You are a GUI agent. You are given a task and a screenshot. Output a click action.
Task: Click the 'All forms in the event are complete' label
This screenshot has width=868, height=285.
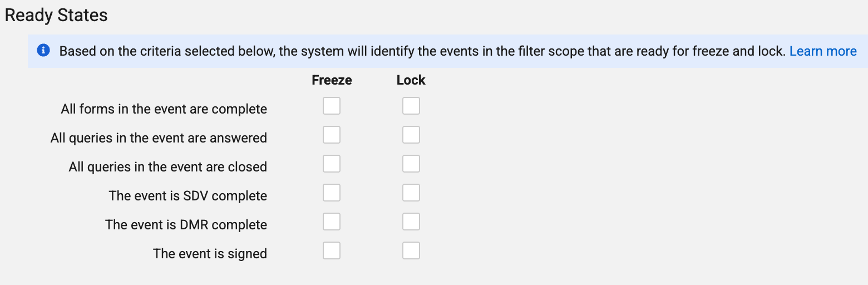tap(164, 109)
